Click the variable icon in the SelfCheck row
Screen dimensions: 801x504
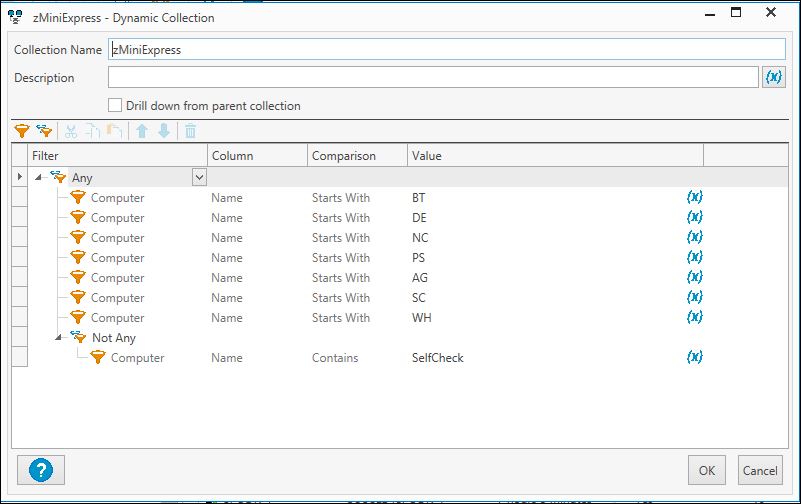pyautogui.click(x=695, y=357)
